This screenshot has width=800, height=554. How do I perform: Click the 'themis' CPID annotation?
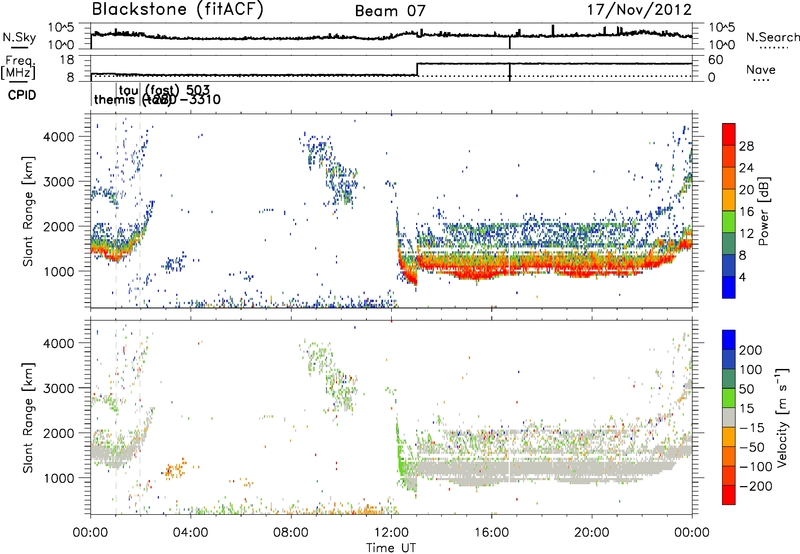pyautogui.click(x=116, y=99)
